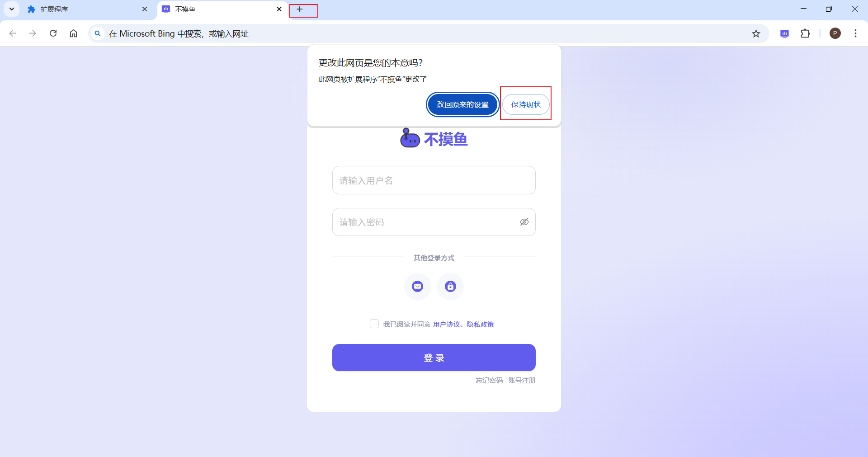Close the browser window
This screenshot has height=457, width=868.
click(x=855, y=9)
